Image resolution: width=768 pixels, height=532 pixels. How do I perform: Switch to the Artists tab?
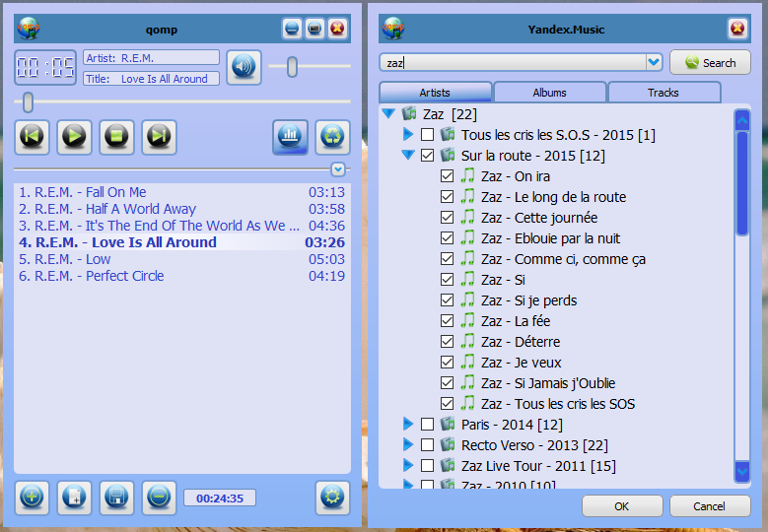pos(435,93)
